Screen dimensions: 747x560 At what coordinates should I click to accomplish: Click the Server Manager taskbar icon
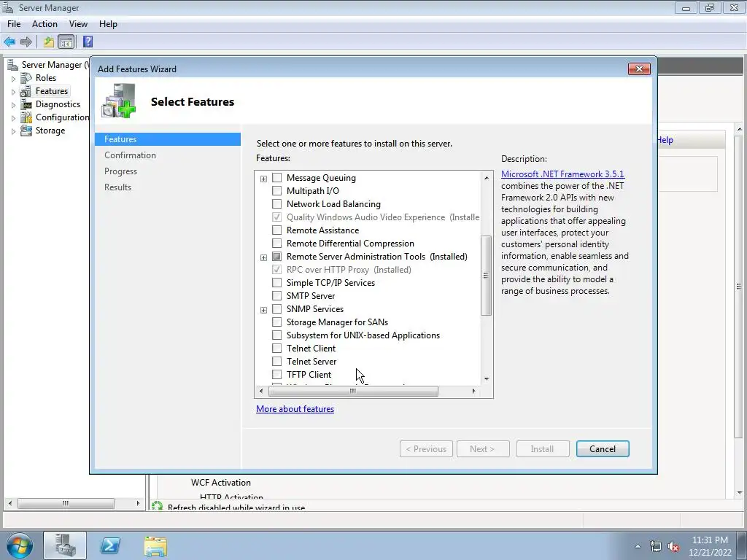(65, 545)
